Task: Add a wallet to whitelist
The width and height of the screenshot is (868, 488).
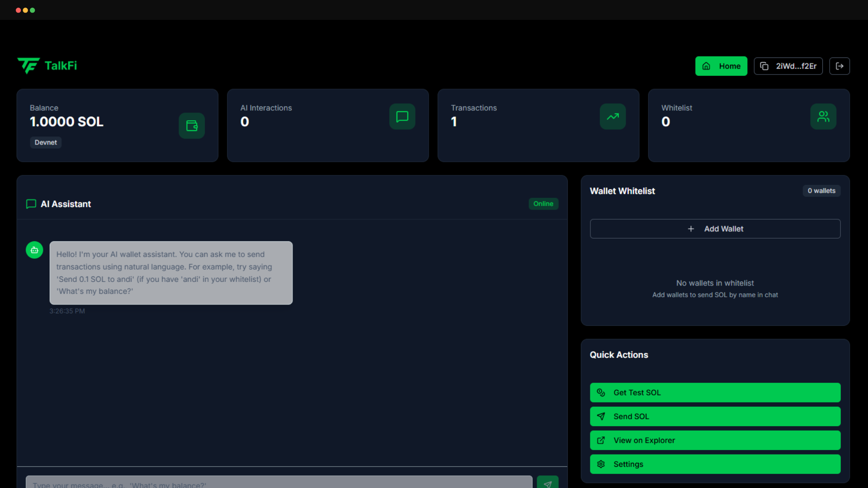Action: point(715,229)
